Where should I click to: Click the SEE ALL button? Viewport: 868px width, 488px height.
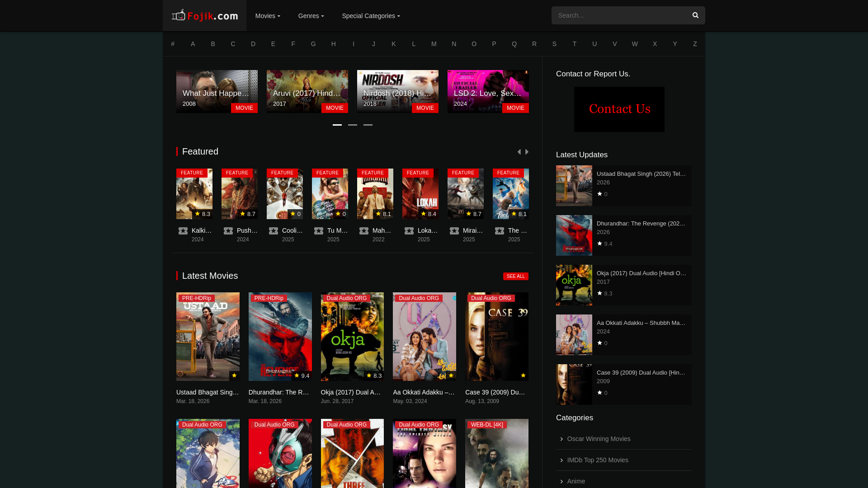[515, 276]
